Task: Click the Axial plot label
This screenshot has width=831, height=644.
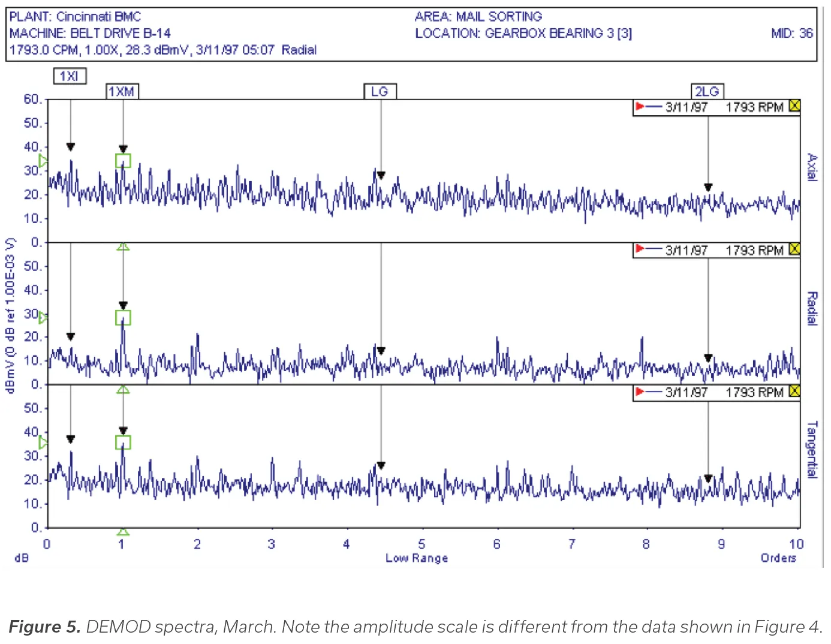Action: [x=812, y=167]
